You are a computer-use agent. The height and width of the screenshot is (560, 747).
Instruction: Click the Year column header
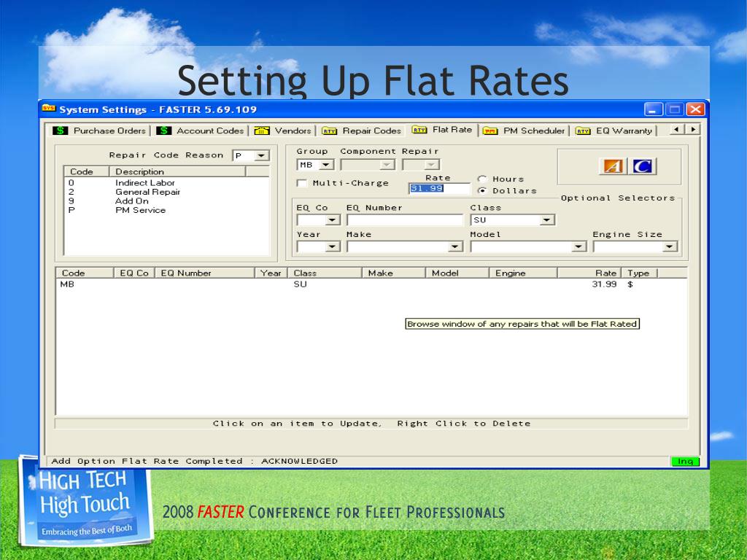point(271,273)
